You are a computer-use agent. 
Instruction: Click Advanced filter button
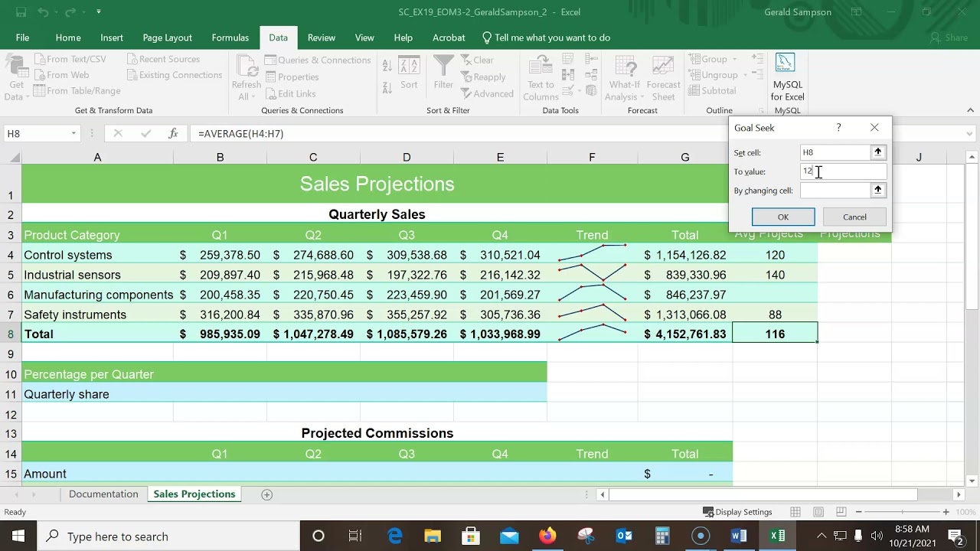[487, 93]
